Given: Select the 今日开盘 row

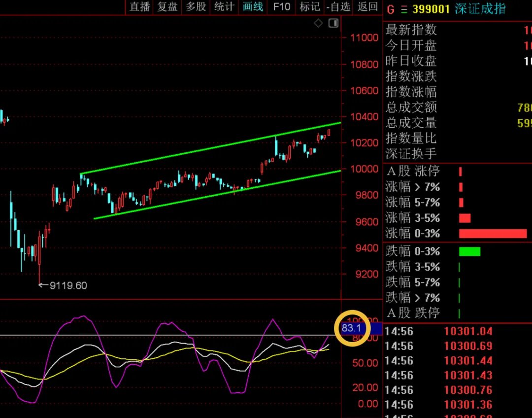Looking at the screenshot, I should pyautogui.click(x=457, y=45).
